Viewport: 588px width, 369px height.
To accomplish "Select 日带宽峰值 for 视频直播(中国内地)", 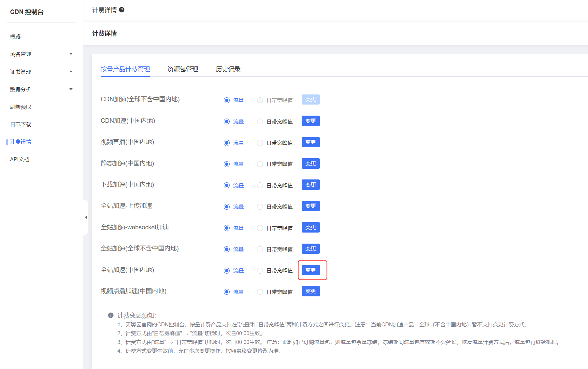I will click(x=275, y=143).
